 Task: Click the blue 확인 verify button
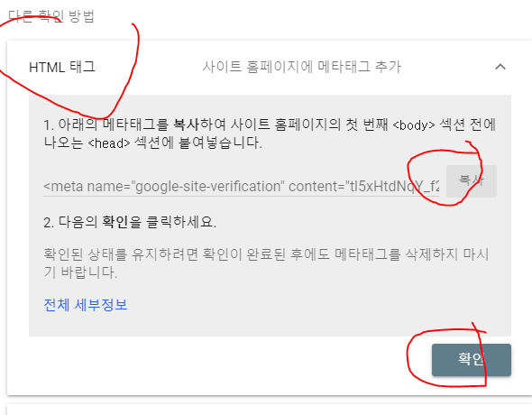pos(472,360)
